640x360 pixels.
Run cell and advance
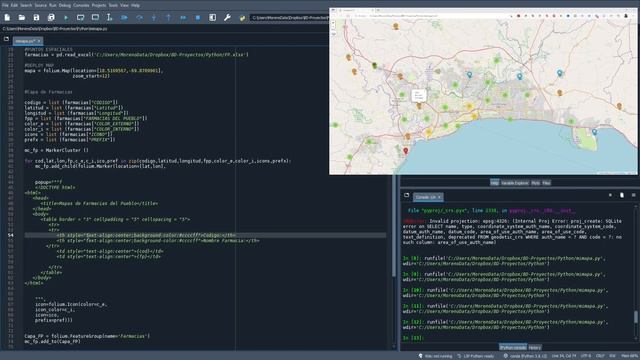click(95, 18)
